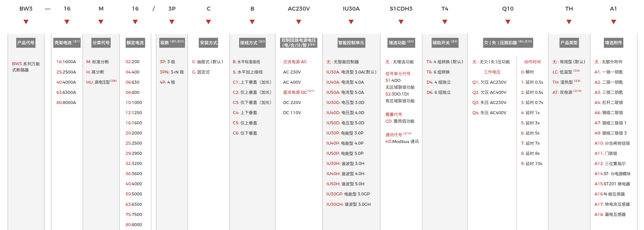Switch to the TH 产品类型 segment
This screenshot has height=230, width=644.
569,8
